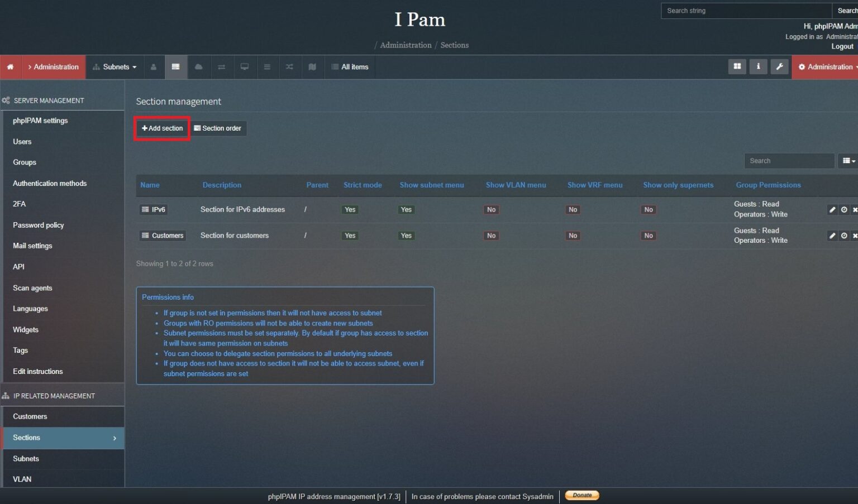This screenshot has height=504, width=858.
Task: Click the monitor devices icon in toolbar
Action: (x=244, y=67)
